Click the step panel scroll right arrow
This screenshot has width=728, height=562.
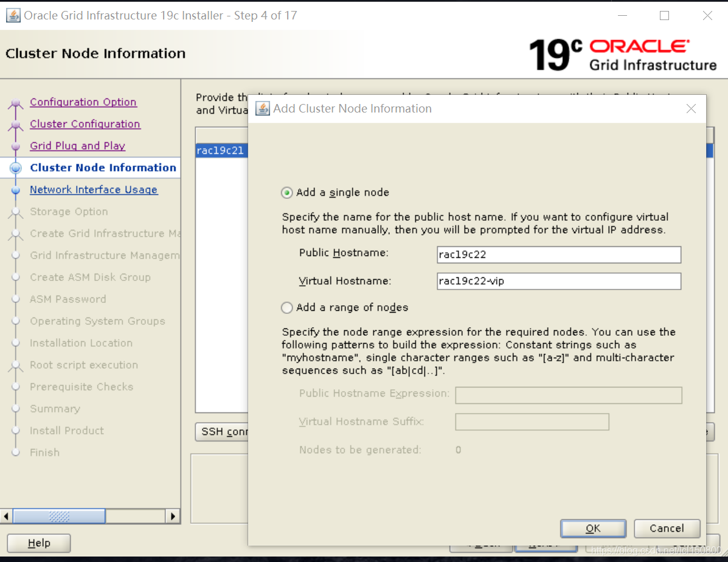tap(173, 516)
